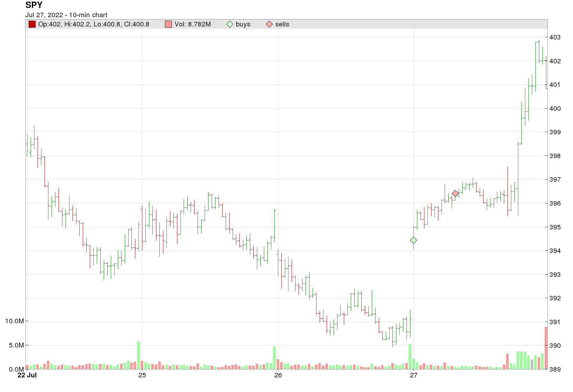Click the green buys diamond in the legend

pyautogui.click(x=230, y=24)
